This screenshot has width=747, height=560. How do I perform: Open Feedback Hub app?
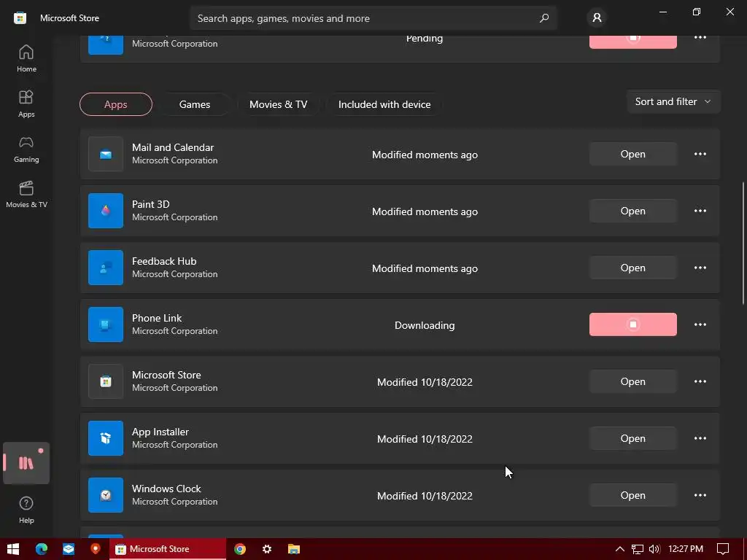[632, 268]
